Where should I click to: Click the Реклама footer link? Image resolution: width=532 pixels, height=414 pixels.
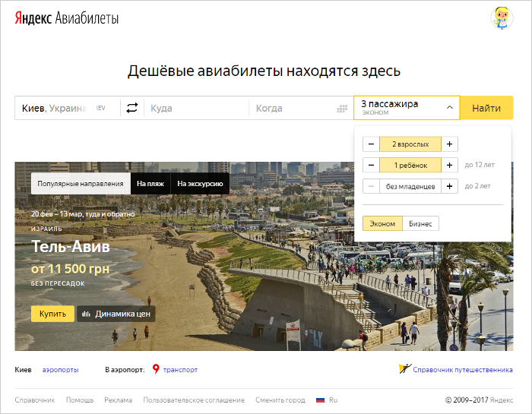118,400
